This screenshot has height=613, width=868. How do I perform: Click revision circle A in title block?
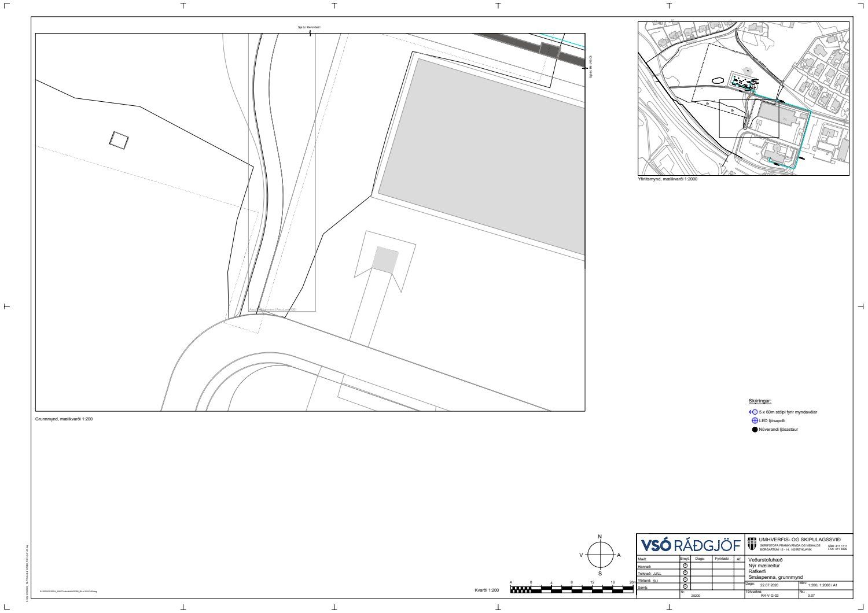[685, 566]
